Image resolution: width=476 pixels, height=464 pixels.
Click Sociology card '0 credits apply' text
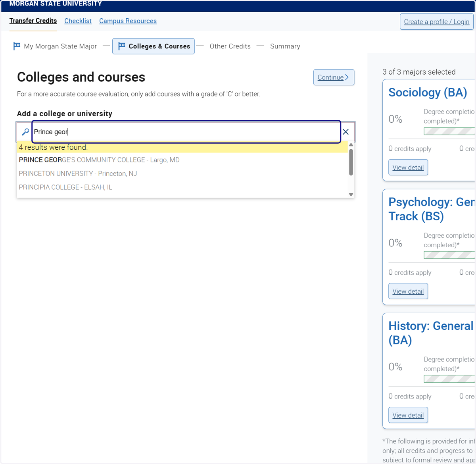click(410, 148)
